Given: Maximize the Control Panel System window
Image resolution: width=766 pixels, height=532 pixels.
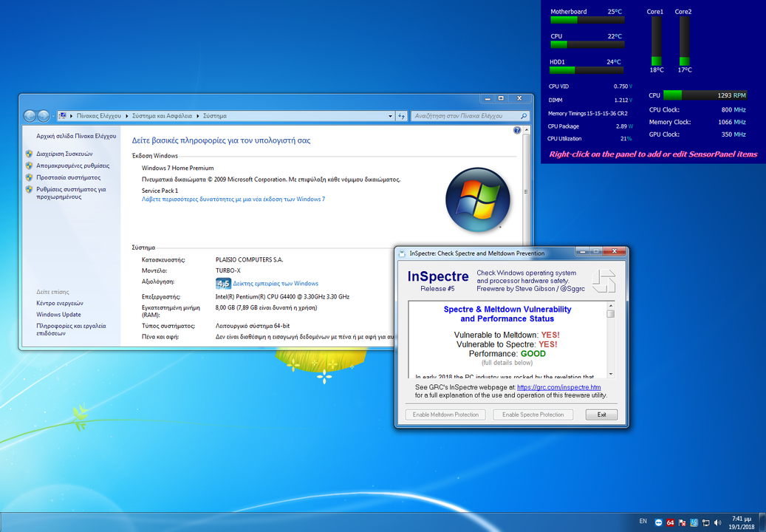Looking at the screenshot, I should [x=501, y=98].
